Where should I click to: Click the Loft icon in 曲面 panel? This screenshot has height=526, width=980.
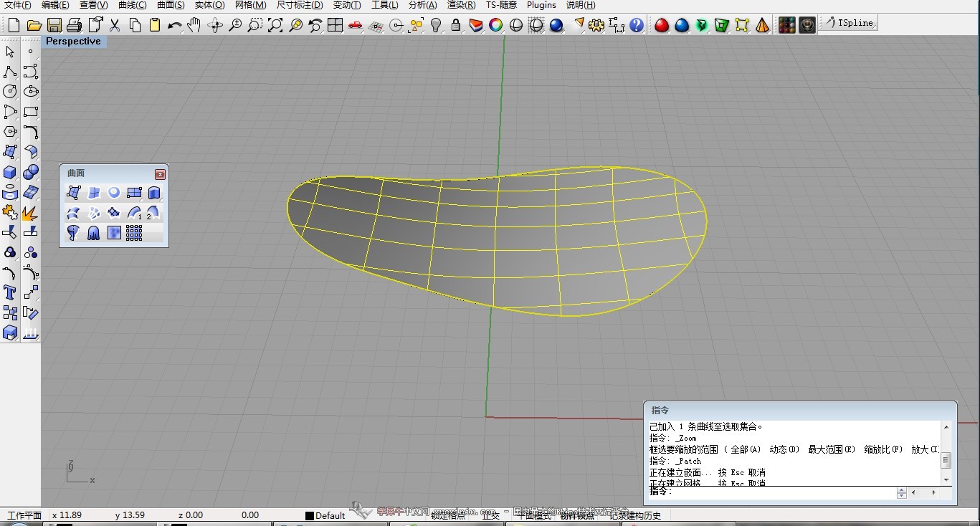(73, 213)
